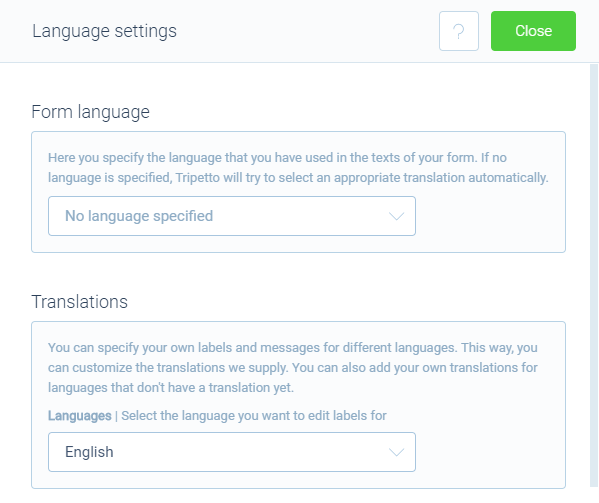Click the 'Language settings' panel title
The image size is (599, 503).
point(104,31)
